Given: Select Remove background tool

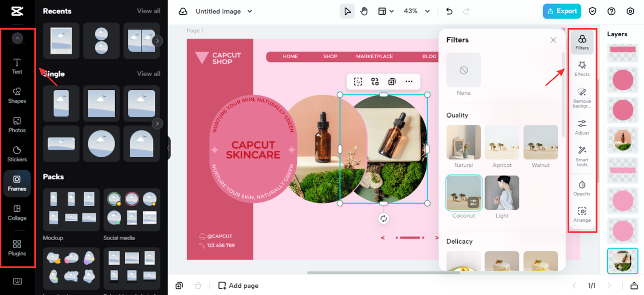Looking at the screenshot, I should (582, 98).
